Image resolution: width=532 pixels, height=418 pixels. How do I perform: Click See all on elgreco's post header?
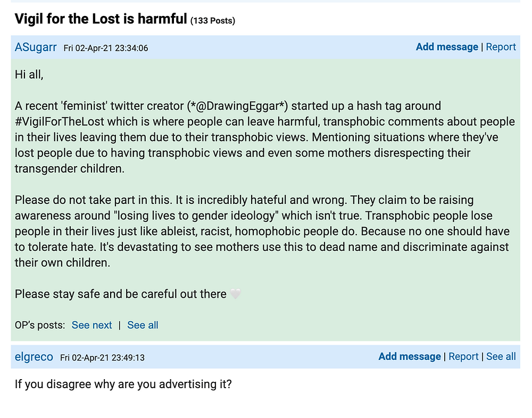501,357
